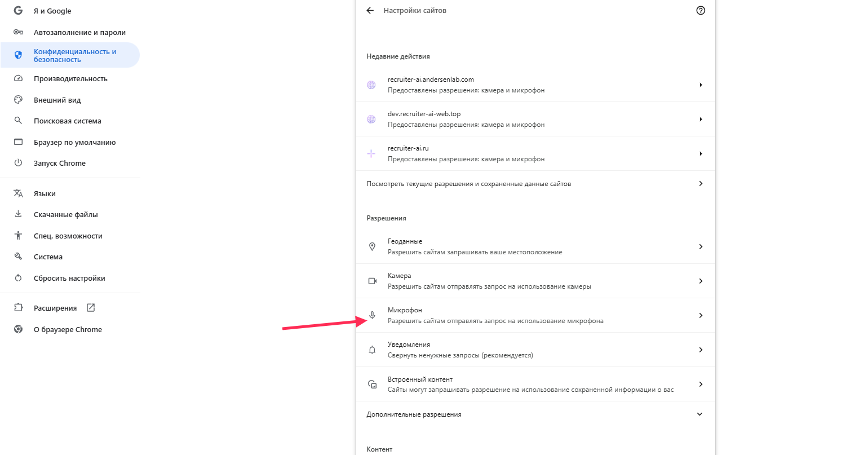Click the camera icon in permissions
868x455 pixels.
click(x=372, y=281)
